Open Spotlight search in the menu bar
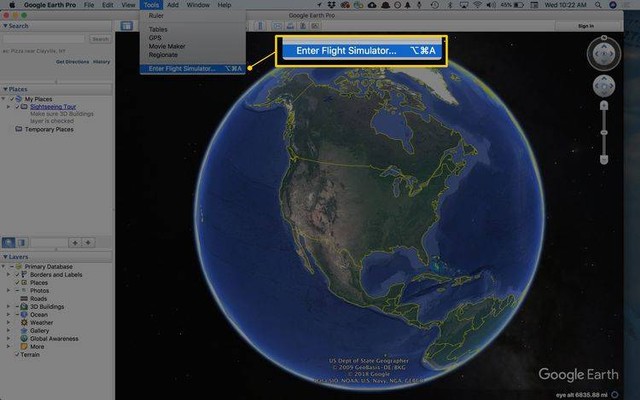Screen dimensions: 640x400 (598, 5)
